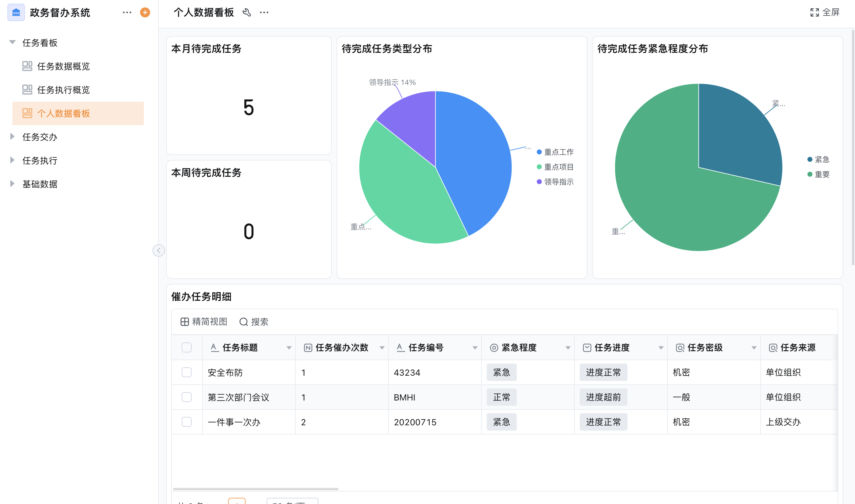Image resolution: width=855 pixels, height=504 pixels.
Task: Click the table horizontal scrollbar
Action: (255, 489)
